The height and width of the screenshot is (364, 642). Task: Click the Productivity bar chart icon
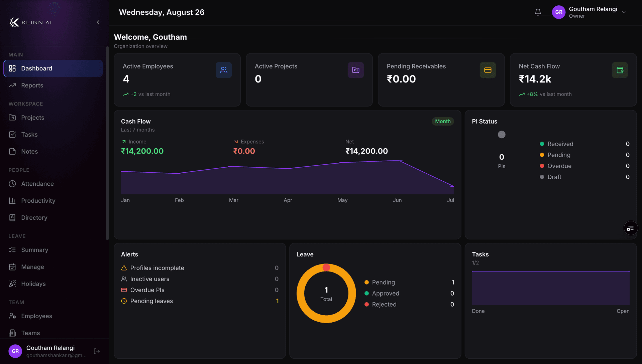12,201
